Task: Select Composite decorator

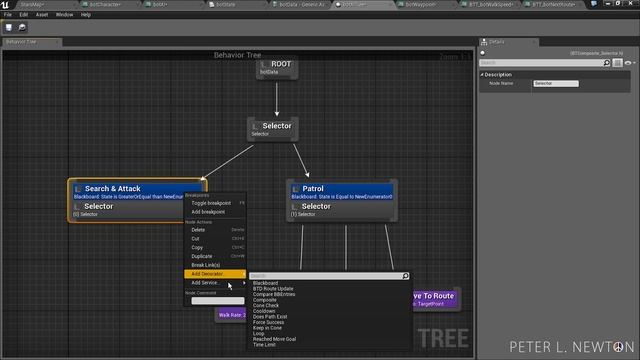Action: pos(264,300)
